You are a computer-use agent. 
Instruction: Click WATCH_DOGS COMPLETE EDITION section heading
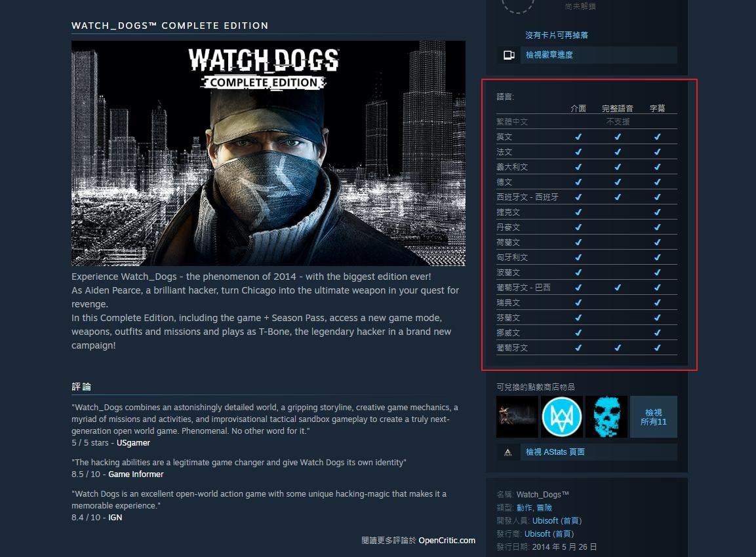(x=170, y=26)
